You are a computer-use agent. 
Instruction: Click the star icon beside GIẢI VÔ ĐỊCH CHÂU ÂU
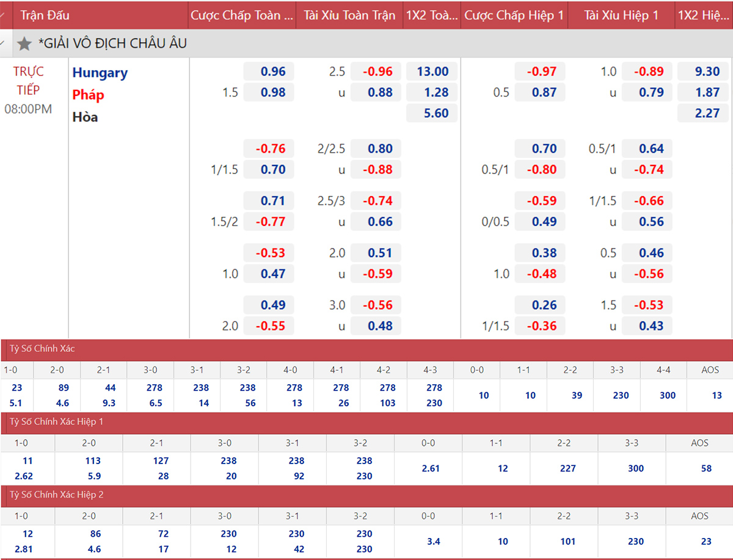24,44
